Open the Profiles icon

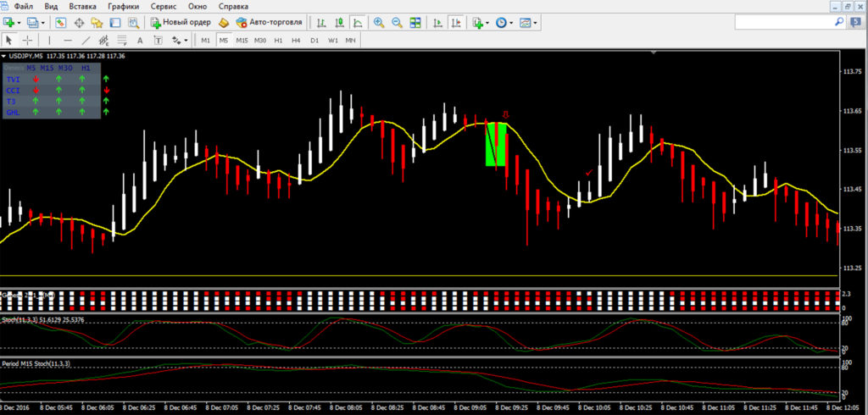tap(33, 23)
